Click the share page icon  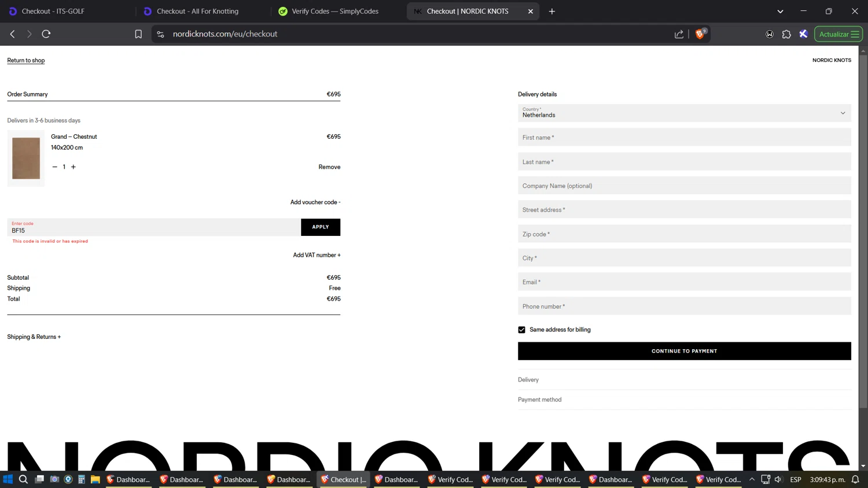pos(679,34)
